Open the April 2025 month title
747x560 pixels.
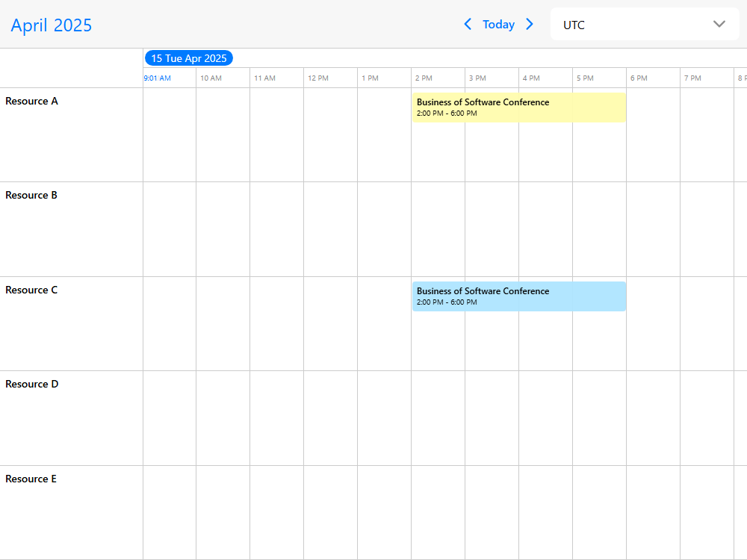pyautogui.click(x=52, y=25)
